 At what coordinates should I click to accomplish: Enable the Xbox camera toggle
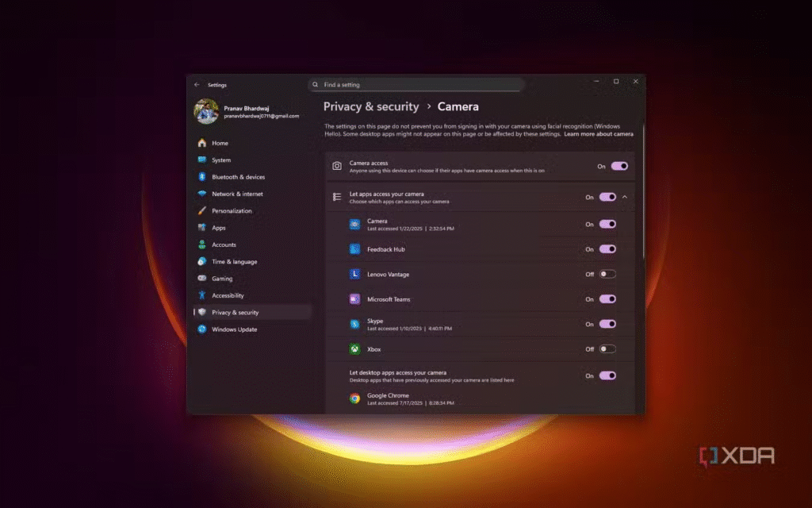[x=607, y=349]
